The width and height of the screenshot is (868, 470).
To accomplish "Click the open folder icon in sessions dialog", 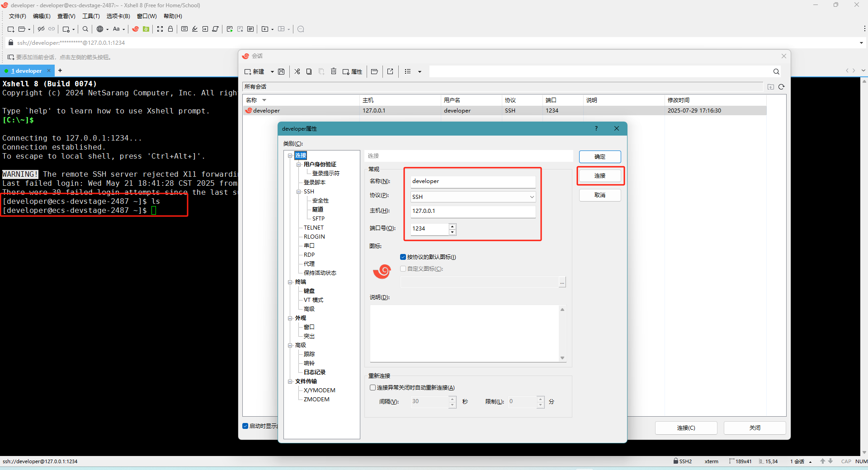I will (x=374, y=71).
